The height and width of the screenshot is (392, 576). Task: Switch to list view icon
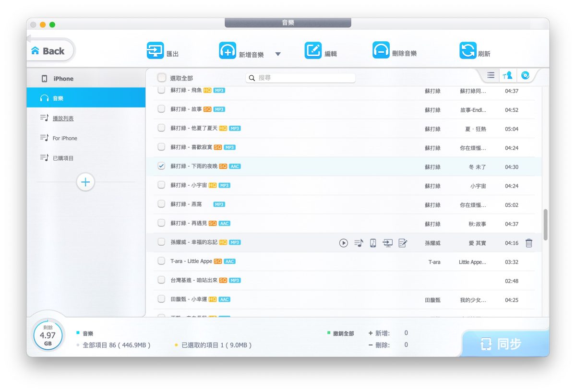point(491,75)
